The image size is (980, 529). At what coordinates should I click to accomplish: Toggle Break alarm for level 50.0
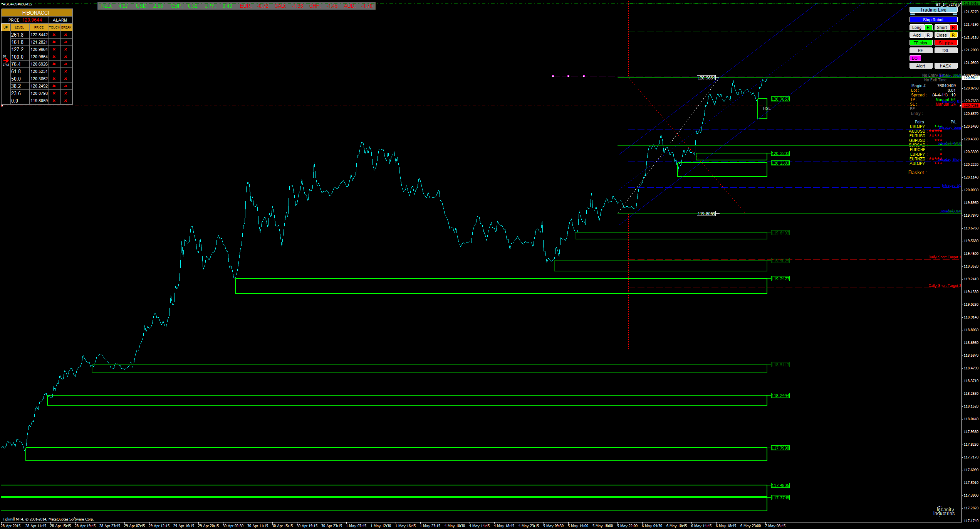[66, 79]
